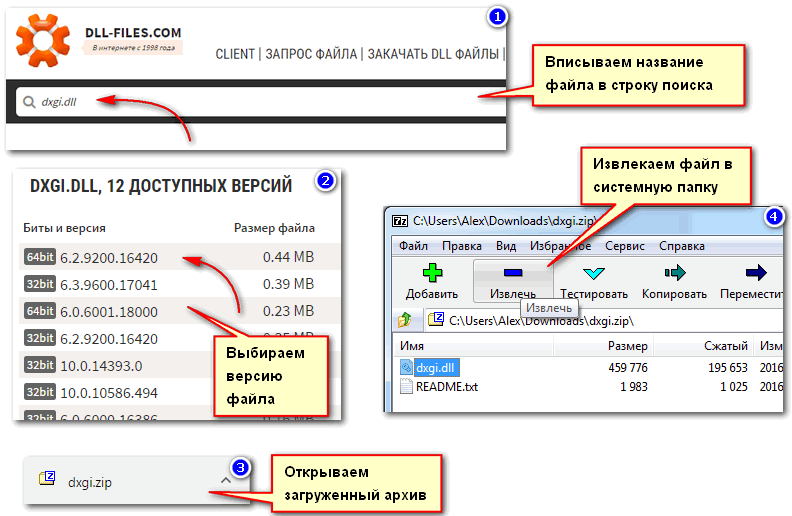Click the search magnifier icon

[x=29, y=102]
